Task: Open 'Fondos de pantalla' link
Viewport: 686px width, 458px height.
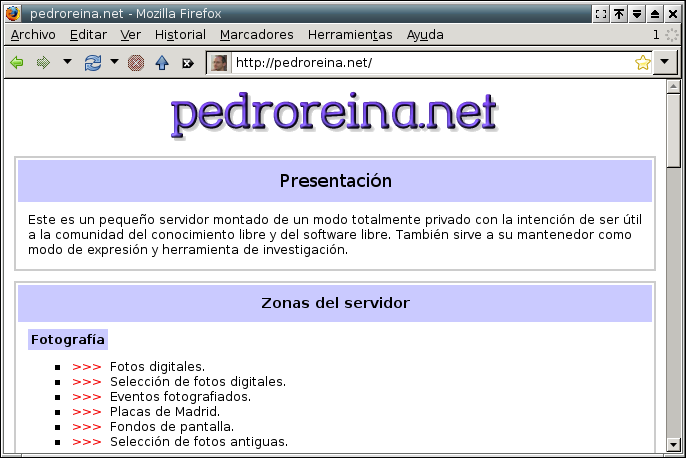Action: tap(171, 426)
